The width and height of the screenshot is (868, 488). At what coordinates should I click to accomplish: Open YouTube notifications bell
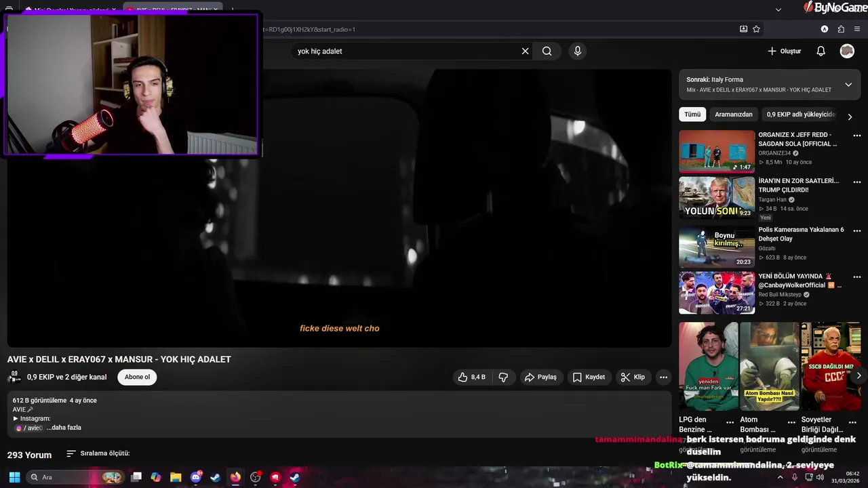(x=821, y=51)
